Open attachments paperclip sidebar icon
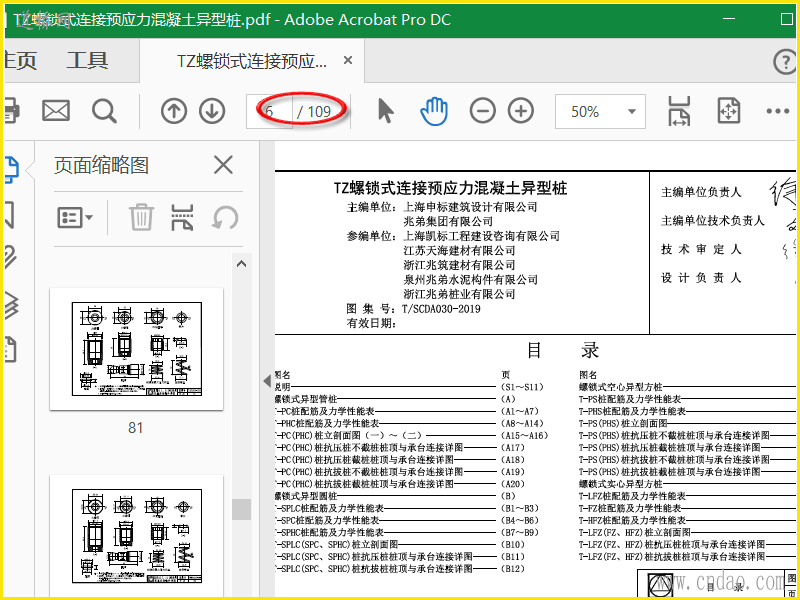This screenshot has height=600, width=800. (11, 257)
